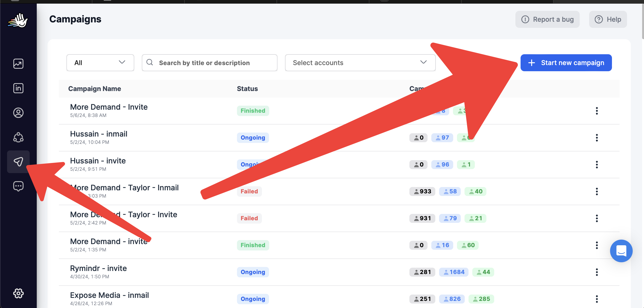Click the Report a bug button
The height and width of the screenshot is (308, 644).
click(x=547, y=19)
